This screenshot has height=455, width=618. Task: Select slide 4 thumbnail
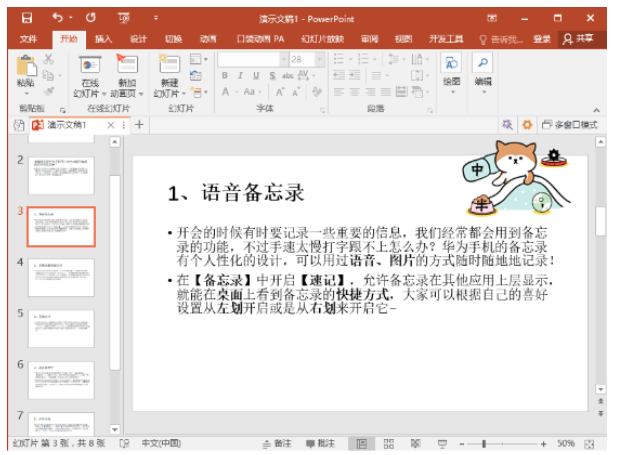61,278
